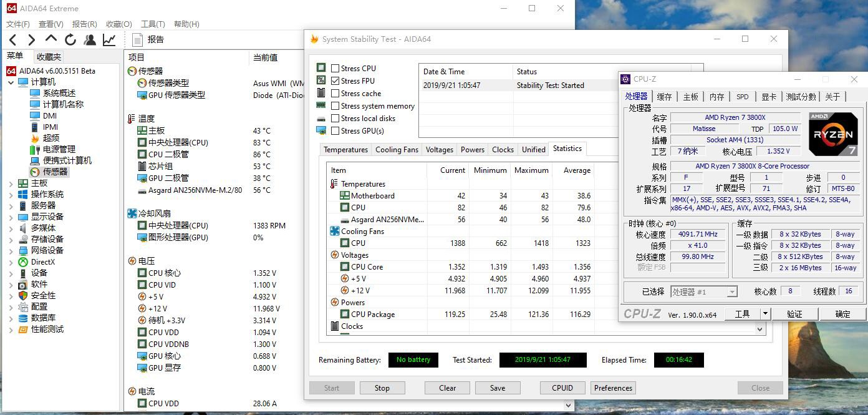
Task: Click the 当前值 column header
Action: [265, 57]
